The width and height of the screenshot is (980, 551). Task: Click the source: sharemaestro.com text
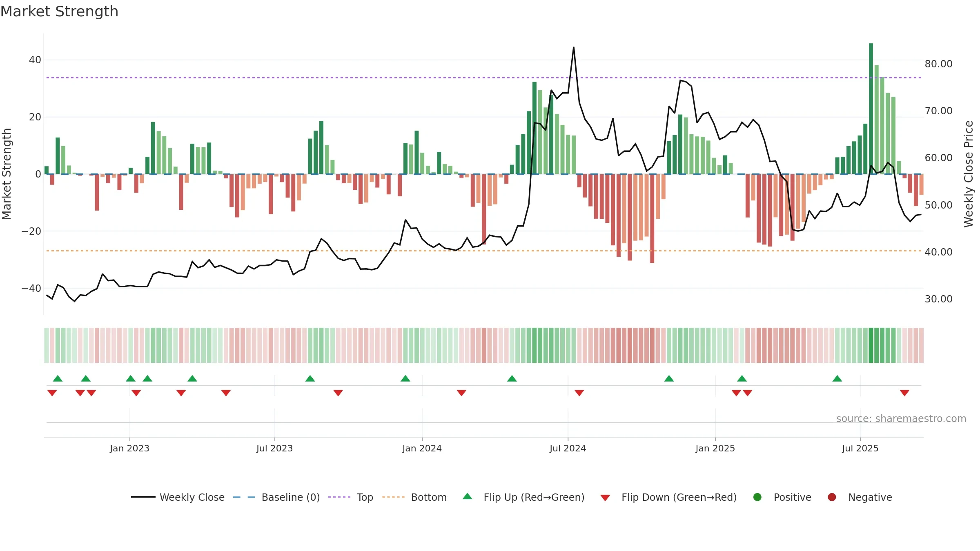coord(901,418)
